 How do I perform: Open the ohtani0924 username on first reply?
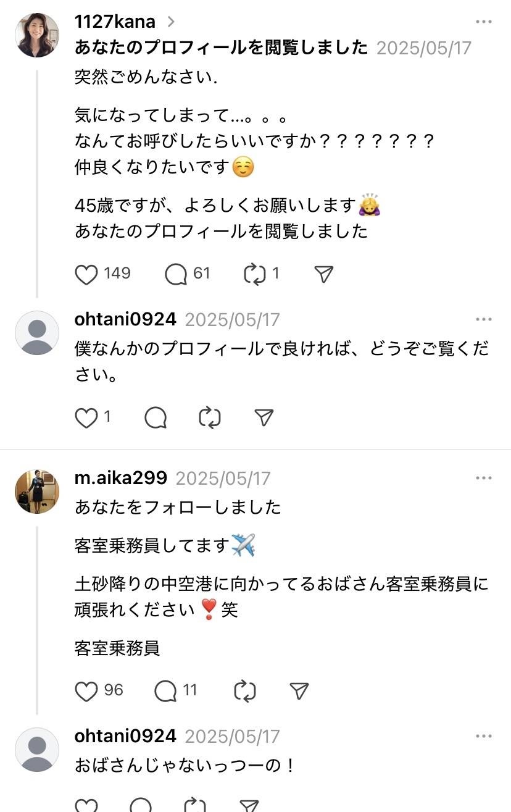[x=125, y=319]
